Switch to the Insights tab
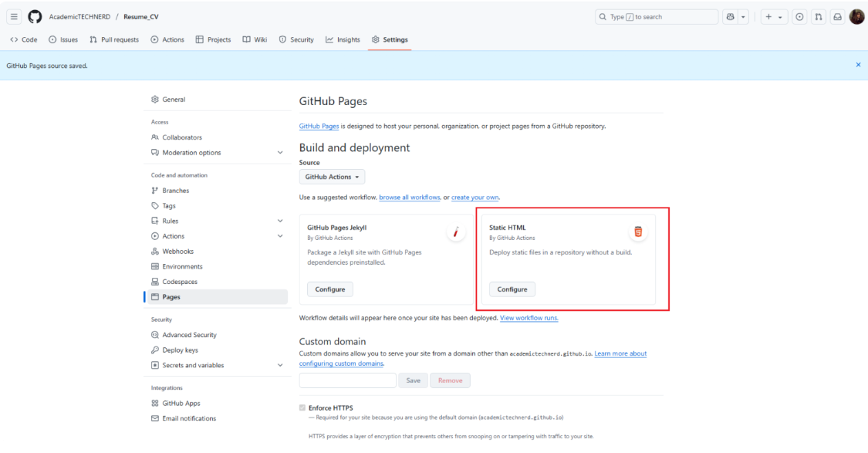This screenshot has height=453, width=868. click(x=343, y=40)
